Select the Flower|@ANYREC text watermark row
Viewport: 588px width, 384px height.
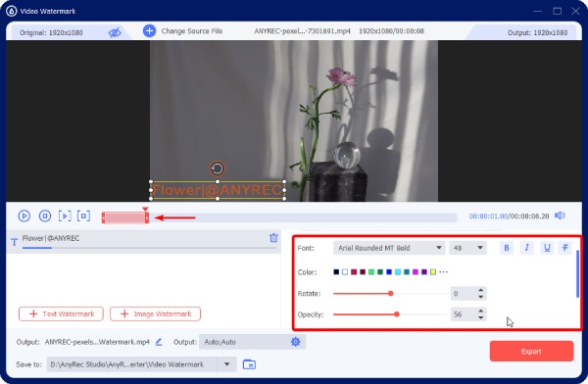click(x=144, y=242)
